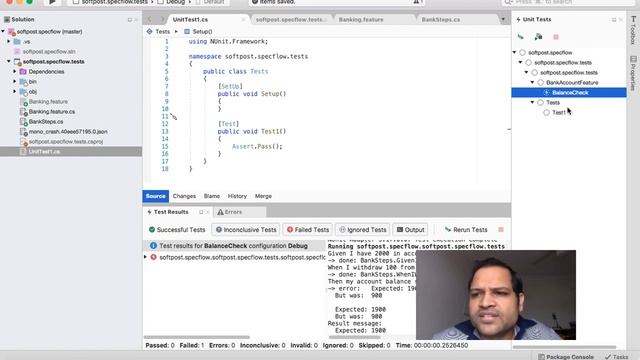The width and height of the screenshot is (640, 360).
Task: Expand the failed test result row
Action: pyautogui.click(x=145, y=257)
